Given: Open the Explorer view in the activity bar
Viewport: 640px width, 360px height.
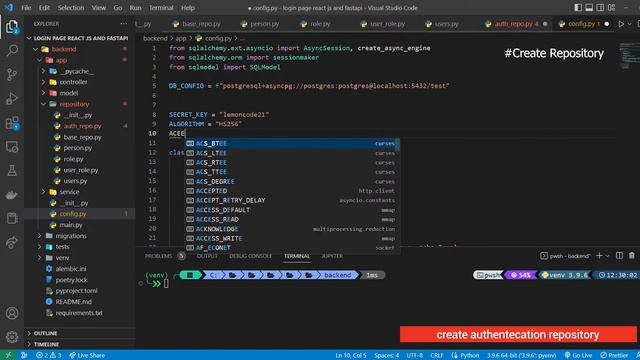Looking at the screenshot, I should point(12,27).
